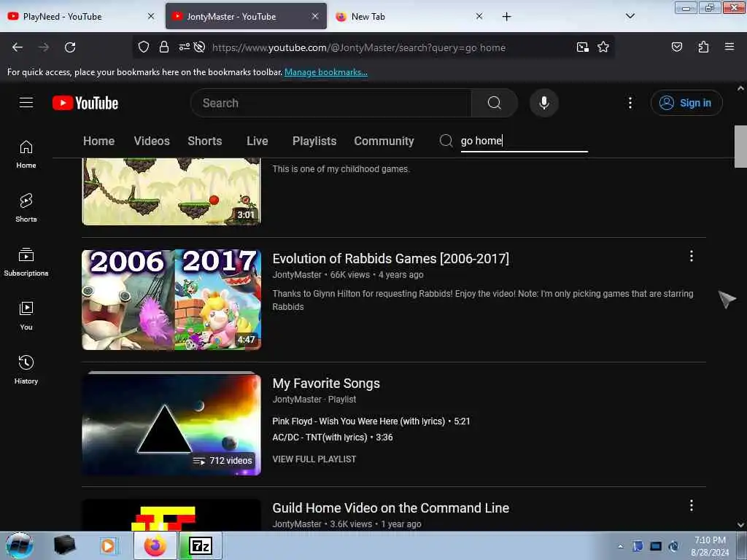Click the Firefox taskbar icon
Viewport: 747px width, 560px height.
[x=155, y=545]
